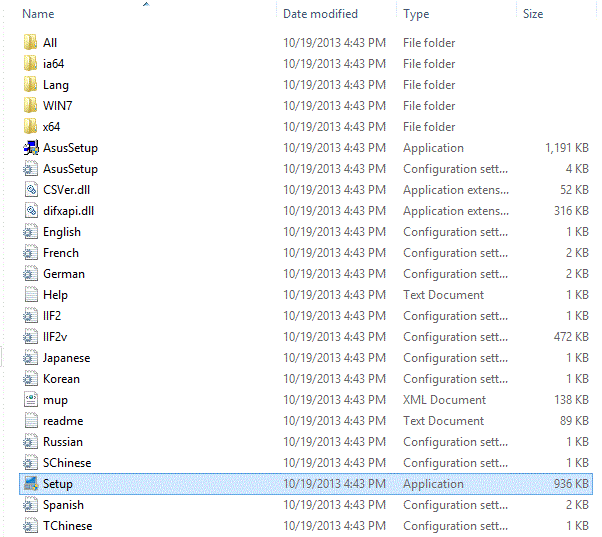Select the 'Japanese' file name
Viewport: 602px width, 537px height.
tap(66, 358)
